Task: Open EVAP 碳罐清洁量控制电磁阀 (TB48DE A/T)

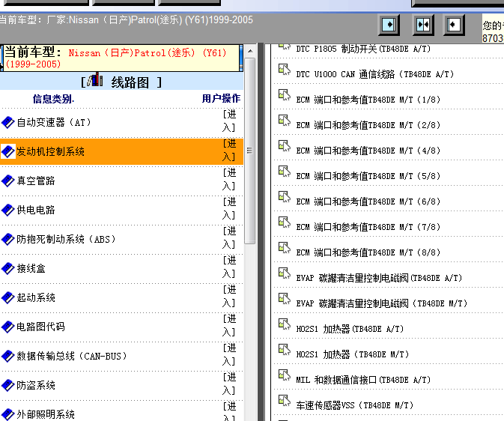Action: pyautogui.click(x=379, y=278)
